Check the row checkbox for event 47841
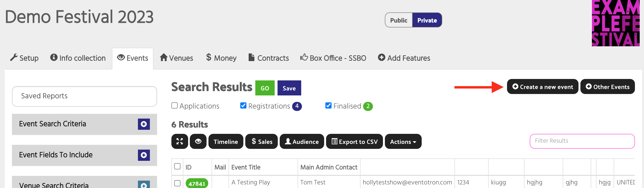 coord(177,183)
